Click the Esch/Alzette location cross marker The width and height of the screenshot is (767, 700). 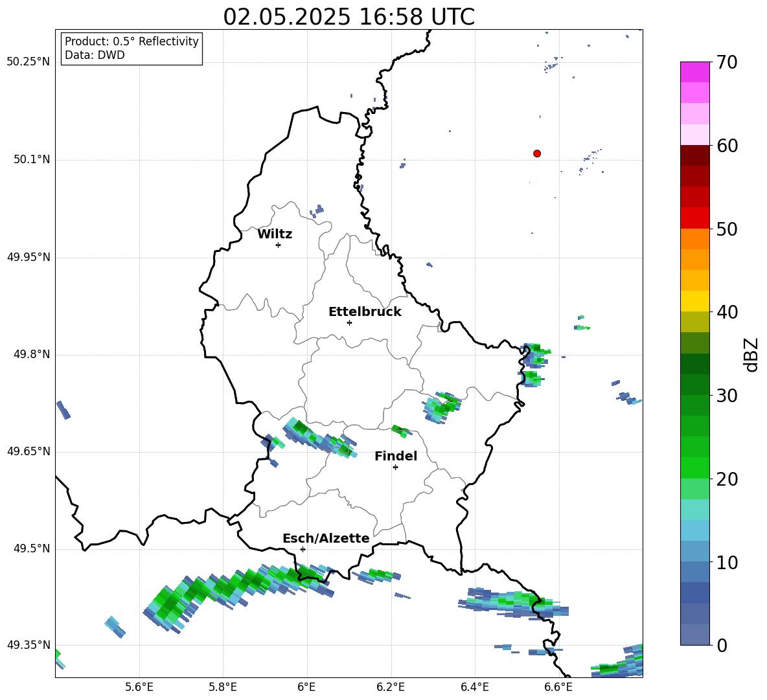303,549
